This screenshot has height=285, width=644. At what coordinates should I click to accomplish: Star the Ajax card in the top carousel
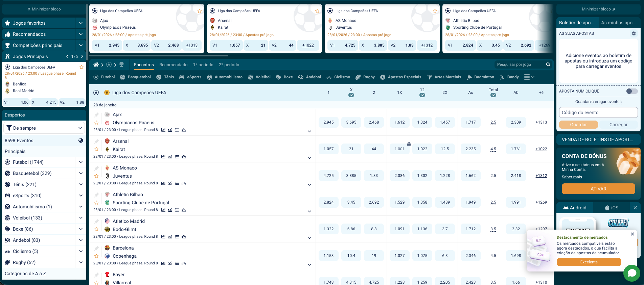coord(199,11)
